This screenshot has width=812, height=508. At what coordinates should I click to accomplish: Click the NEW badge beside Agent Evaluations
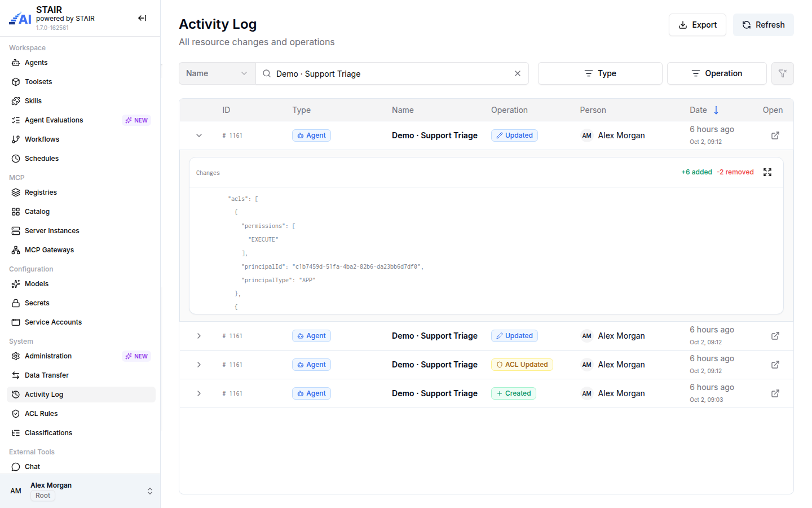[x=136, y=120]
